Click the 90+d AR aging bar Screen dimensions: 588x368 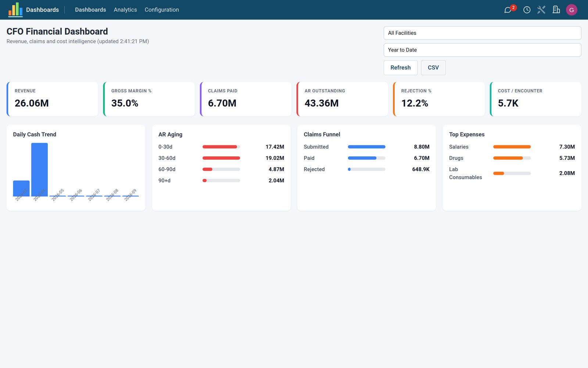pyautogui.click(x=221, y=181)
